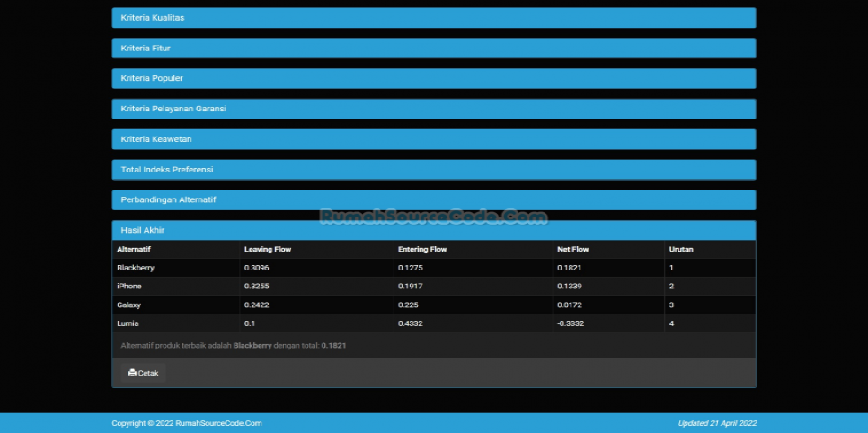Click the Leaving Flow column header
The height and width of the screenshot is (433, 868).
coord(268,249)
